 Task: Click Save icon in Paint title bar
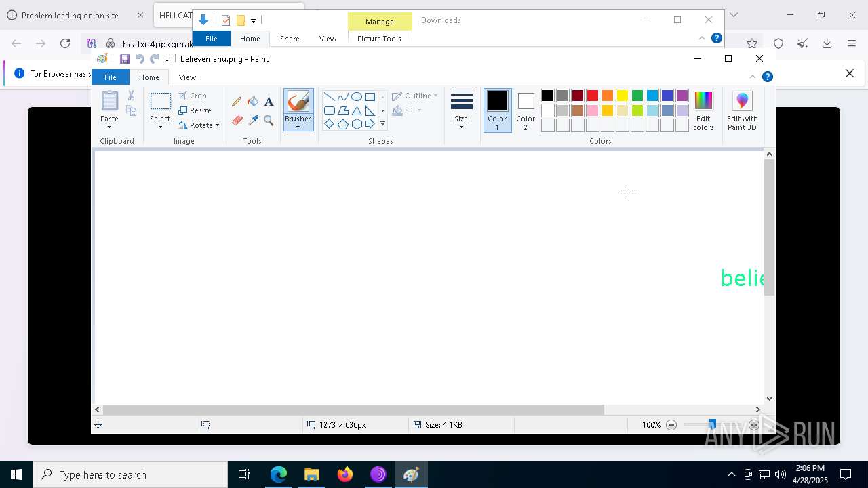[125, 59]
